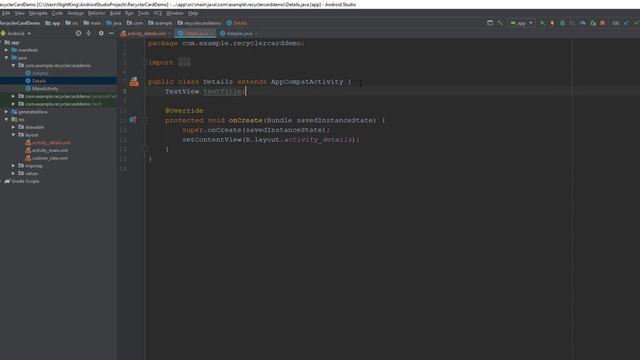Viewport: 640px width, 360px height.
Task: Expand the mipmap folder
Action: [x=13, y=166]
